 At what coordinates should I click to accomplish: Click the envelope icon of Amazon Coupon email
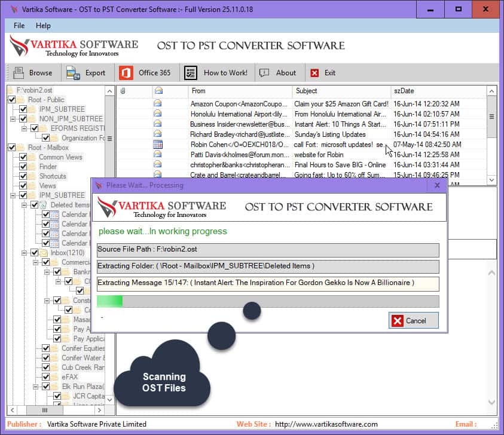157,103
